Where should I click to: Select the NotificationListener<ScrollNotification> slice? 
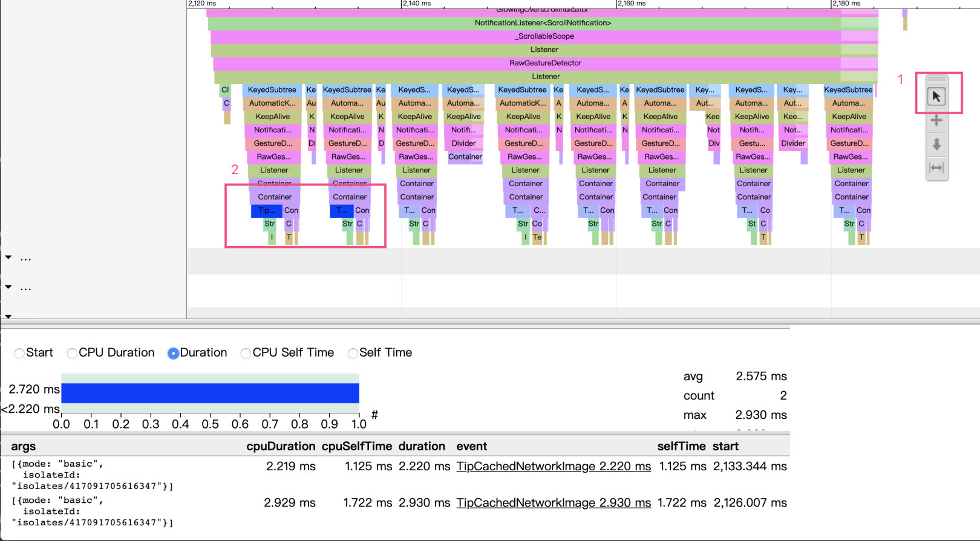point(543,23)
